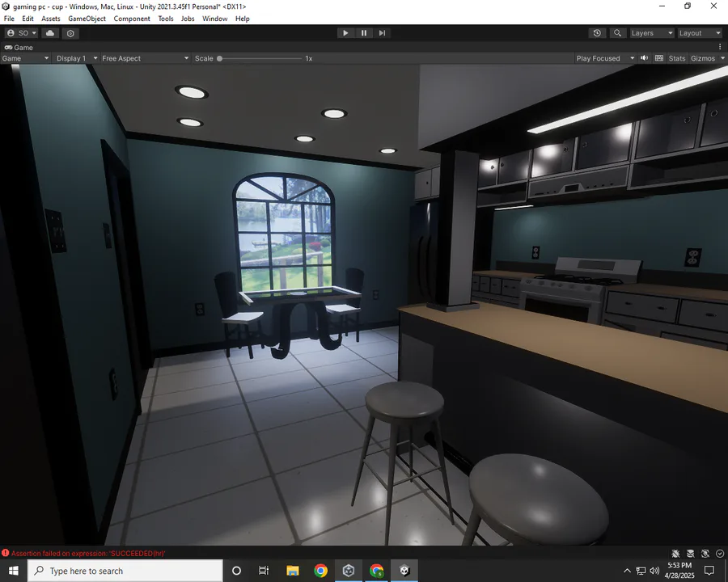This screenshot has width=728, height=582.
Task: Open the Free Aspect dropdown
Action: coord(146,58)
